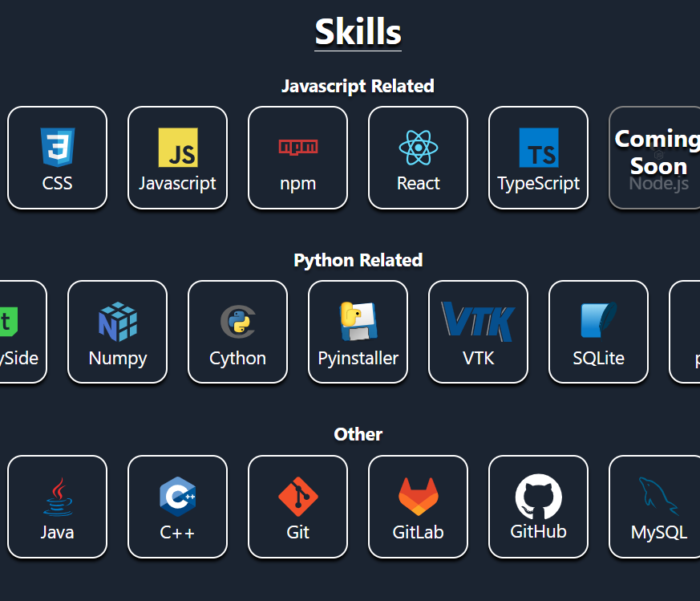This screenshot has height=601, width=700.
Task: Click the Java coffee cup icon
Action: [57, 497]
